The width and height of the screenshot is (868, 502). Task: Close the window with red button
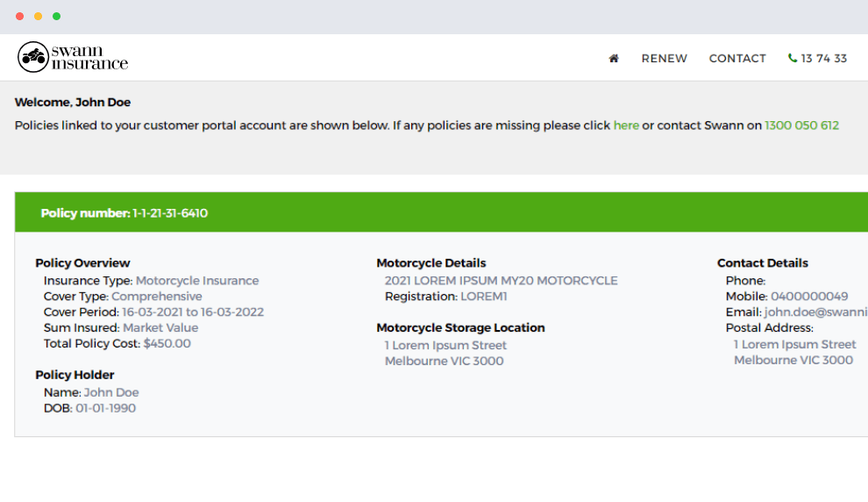point(20,17)
